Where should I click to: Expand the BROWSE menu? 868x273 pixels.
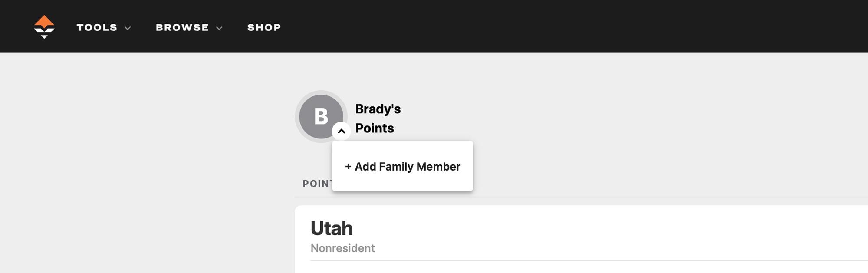(182, 27)
